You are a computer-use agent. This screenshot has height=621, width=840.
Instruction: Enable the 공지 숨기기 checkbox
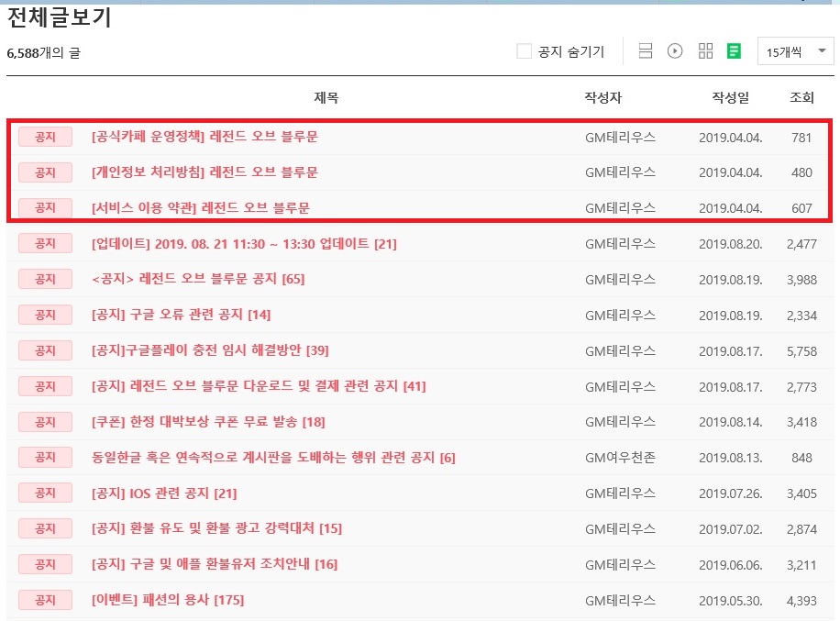pyautogui.click(x=523, y=51)
